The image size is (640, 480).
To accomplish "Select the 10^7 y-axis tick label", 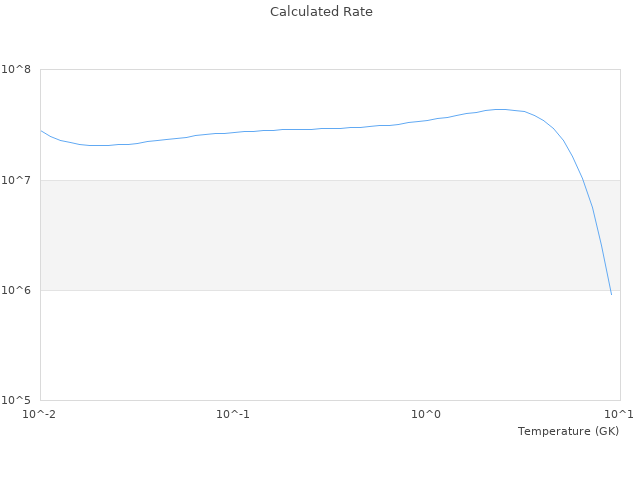I will [x=18, y=180].
